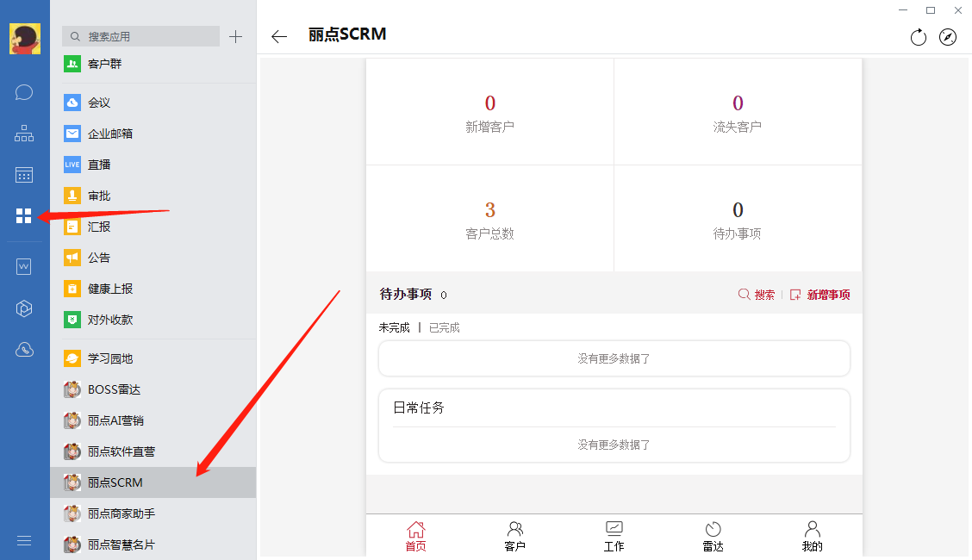Open page in browser compass icon
The image size is (972, 560).
948,37
